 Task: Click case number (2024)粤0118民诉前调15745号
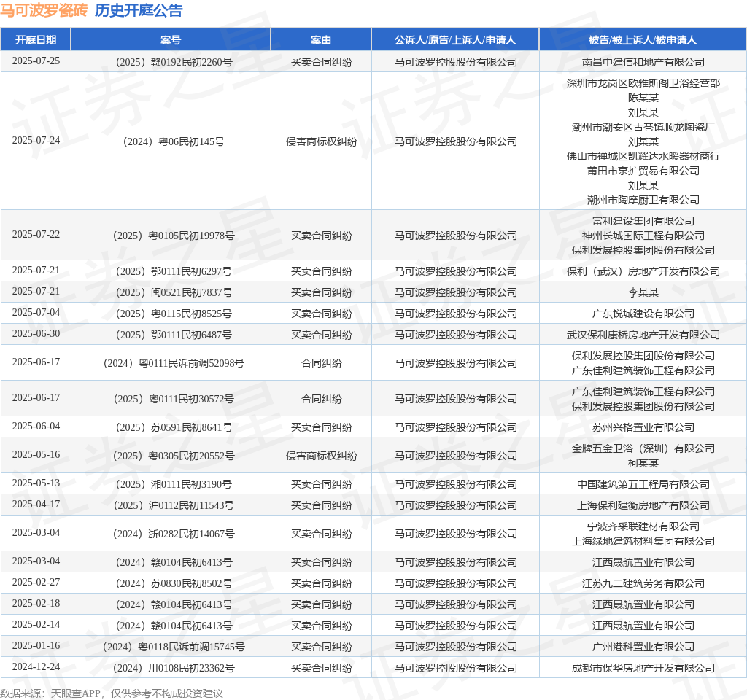pyautogui.click(x=174, y=647)
